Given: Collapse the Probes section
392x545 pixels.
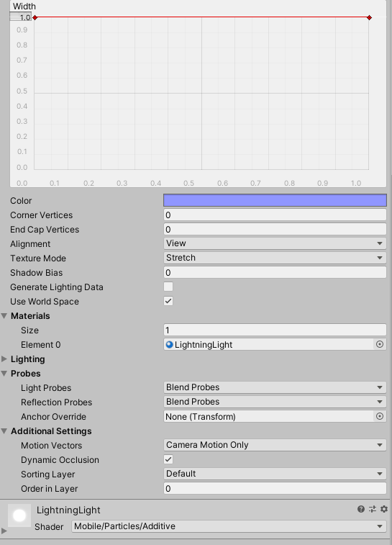Looking at the screenshot, I should click(4, 374).
